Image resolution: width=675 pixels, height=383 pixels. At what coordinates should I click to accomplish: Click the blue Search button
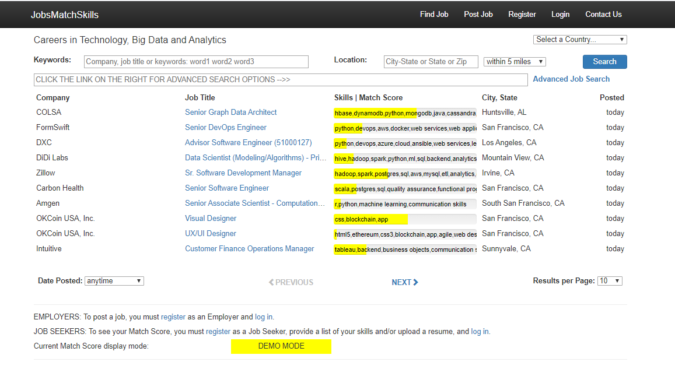coord(605,62)
